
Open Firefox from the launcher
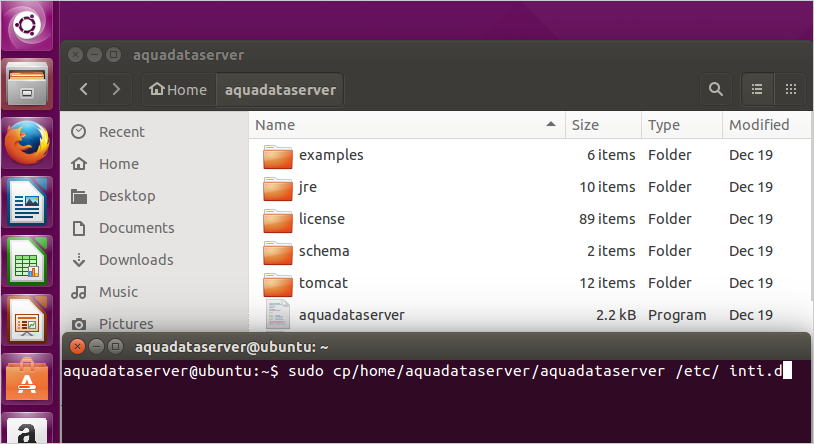27,143
